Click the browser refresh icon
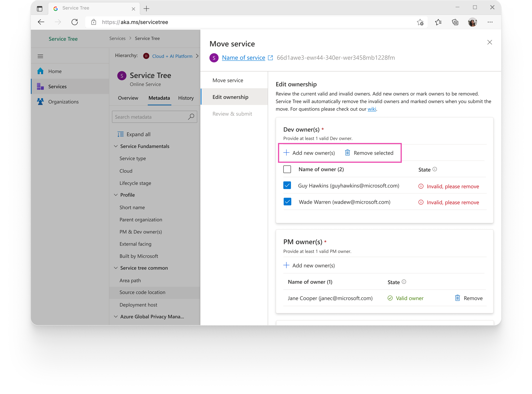The width and height of the screenshot is (532, 394). [75, 22]
